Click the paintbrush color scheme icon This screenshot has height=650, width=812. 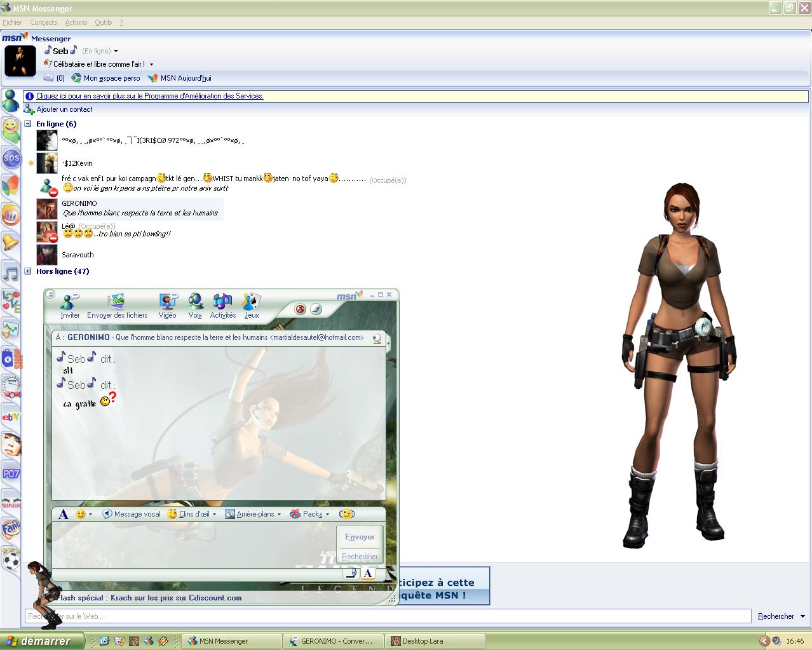click(x=316, y=309)
